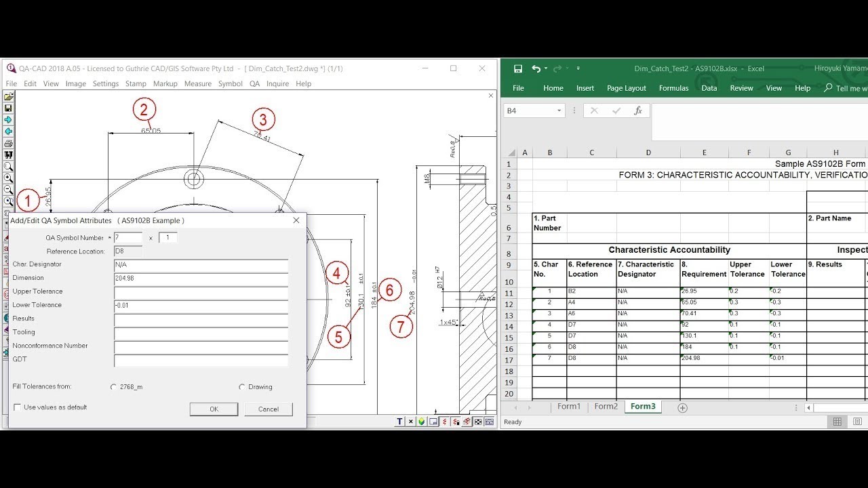Click the Print icon in QA-CAD toolbar
This screenshot has height=488, width=868.
click(x=9, y=144)
